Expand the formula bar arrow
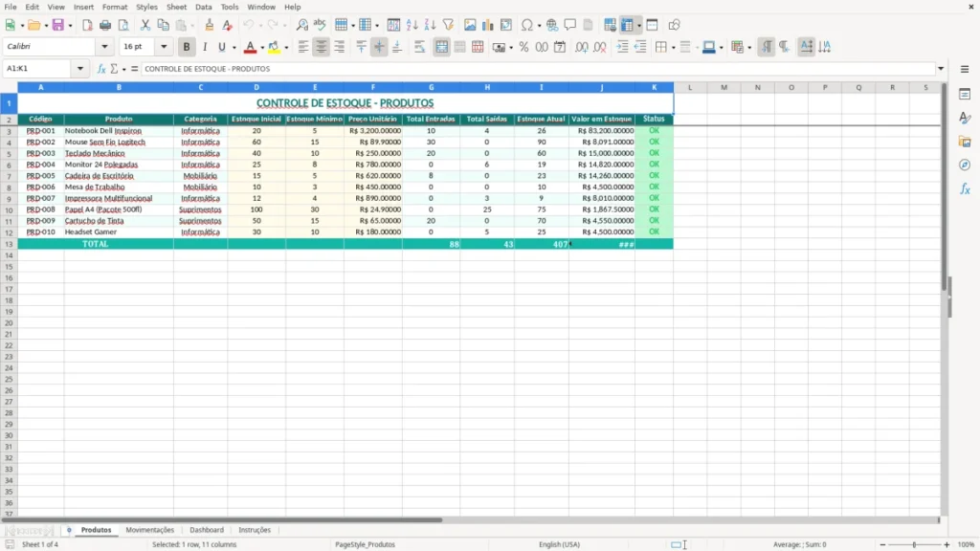The height and width of the screenshot is (551, 980). coord(941,69)
